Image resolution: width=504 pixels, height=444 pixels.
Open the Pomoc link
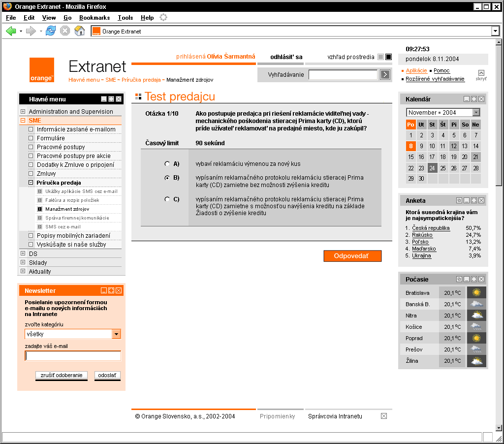pyautogui.click(x=441, y=70)
